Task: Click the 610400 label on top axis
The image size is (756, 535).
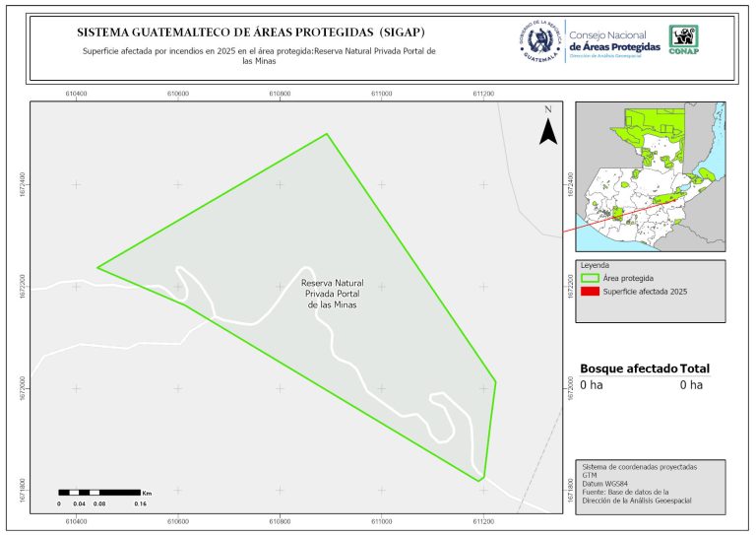Action: click(76, 94)
